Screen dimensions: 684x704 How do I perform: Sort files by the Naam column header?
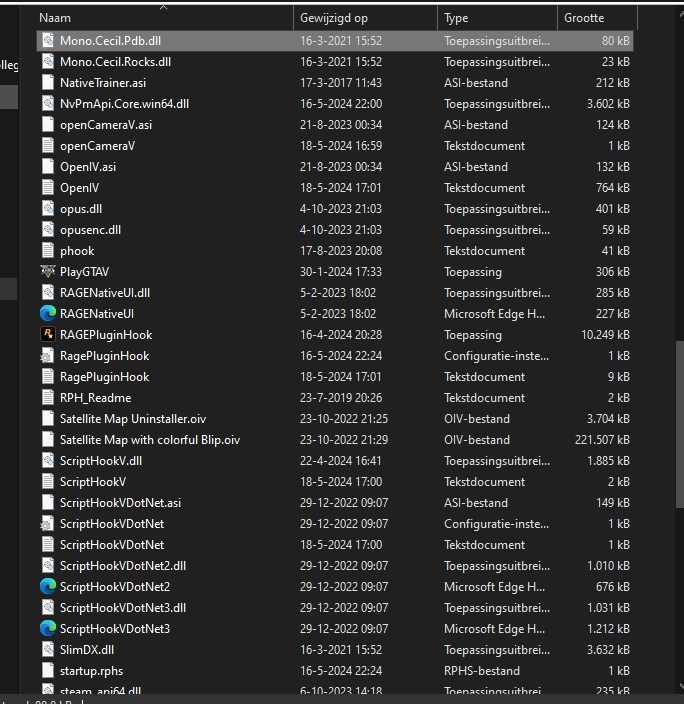[x=55, y=18]
